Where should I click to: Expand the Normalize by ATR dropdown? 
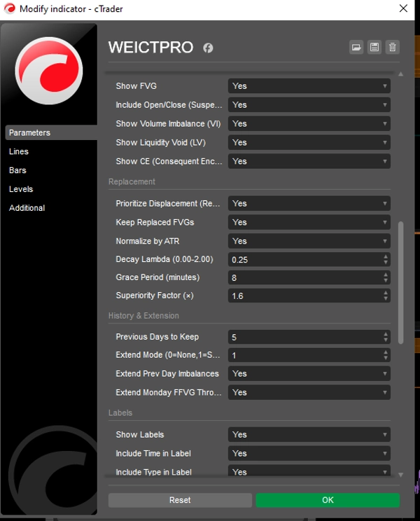point(309,241)
